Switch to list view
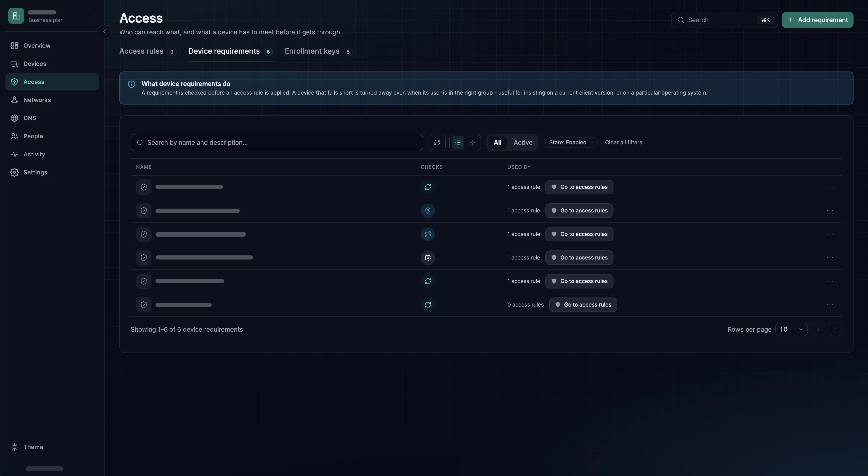Viewport: 868px width, 476px height. (458, 143)
